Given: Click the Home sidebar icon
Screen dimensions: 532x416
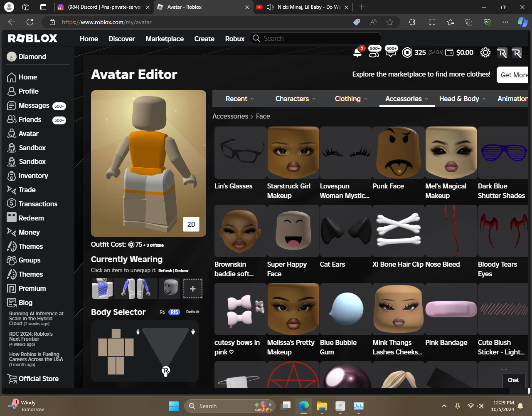Looking at the screenshot, I should [x=12, y=77].
